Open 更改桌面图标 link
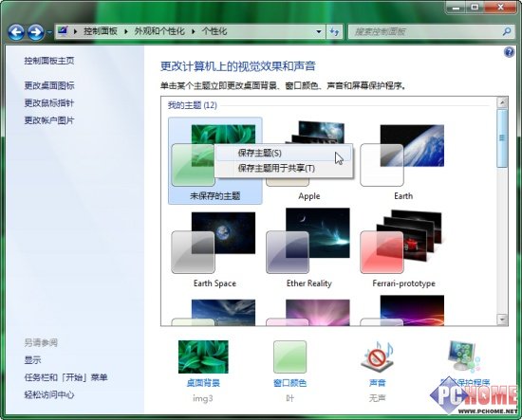Image resolution: width=522 pixels, height=420 pixels. 49,85
